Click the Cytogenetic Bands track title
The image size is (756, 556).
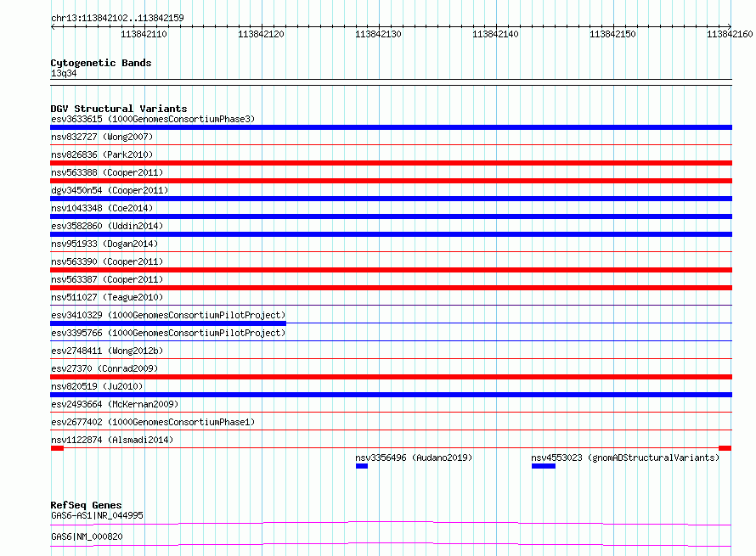(x=101, y=63)
